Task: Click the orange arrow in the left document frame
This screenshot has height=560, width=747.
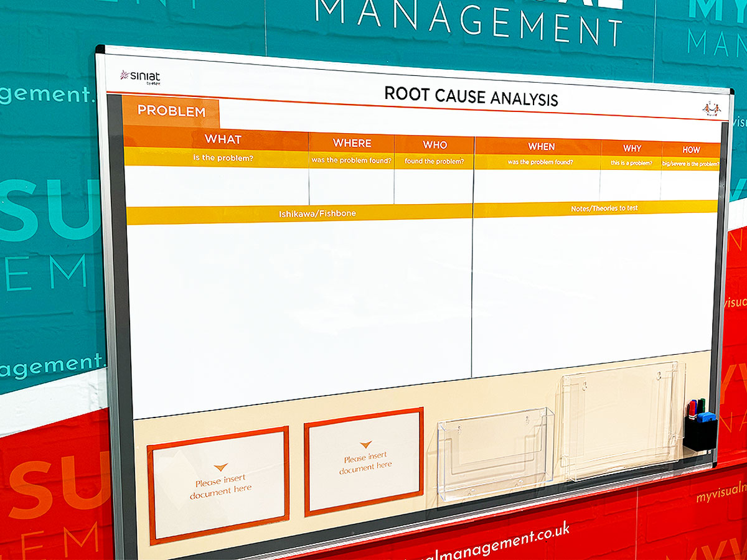Action: coord(220,467)
